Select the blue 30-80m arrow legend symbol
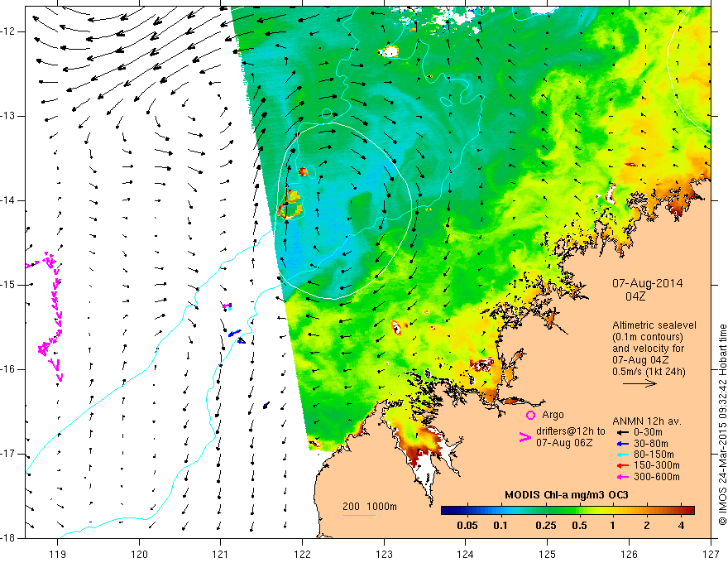Screen dimensions: 728x563 (x=623, y=444)
